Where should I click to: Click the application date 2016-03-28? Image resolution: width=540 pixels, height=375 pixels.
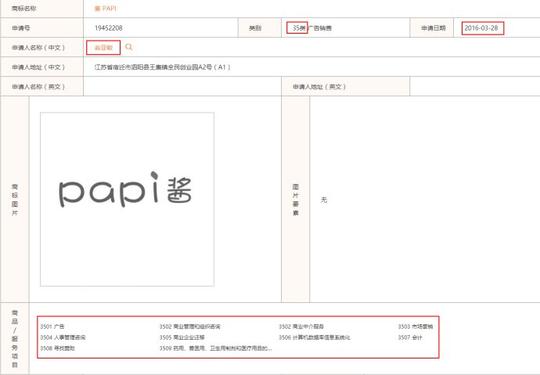tap(481, 28)
